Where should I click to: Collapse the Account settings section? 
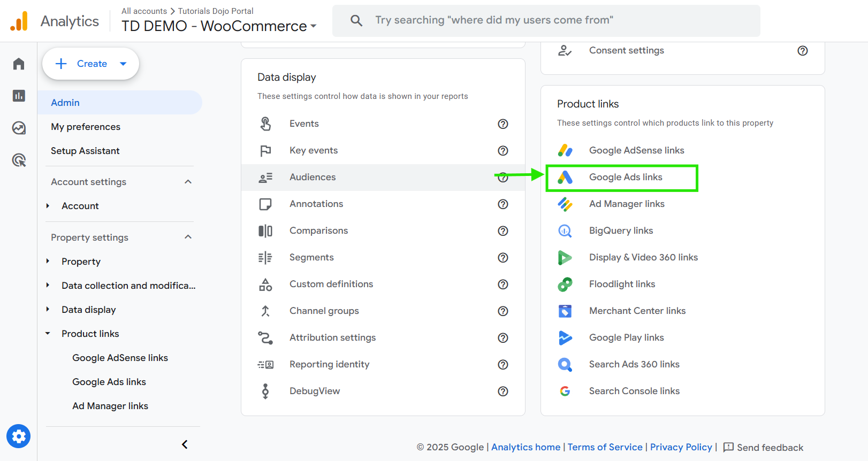(188, 182)
